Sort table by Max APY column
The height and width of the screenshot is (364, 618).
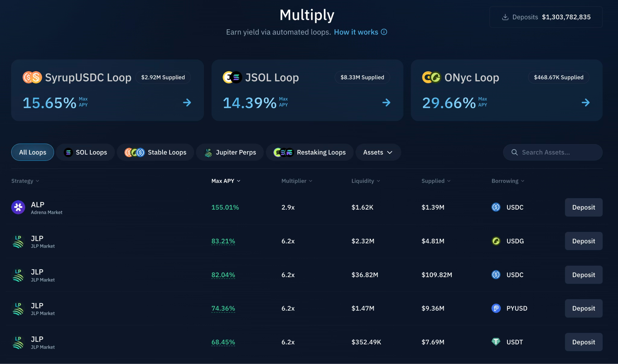pos(226,181)
